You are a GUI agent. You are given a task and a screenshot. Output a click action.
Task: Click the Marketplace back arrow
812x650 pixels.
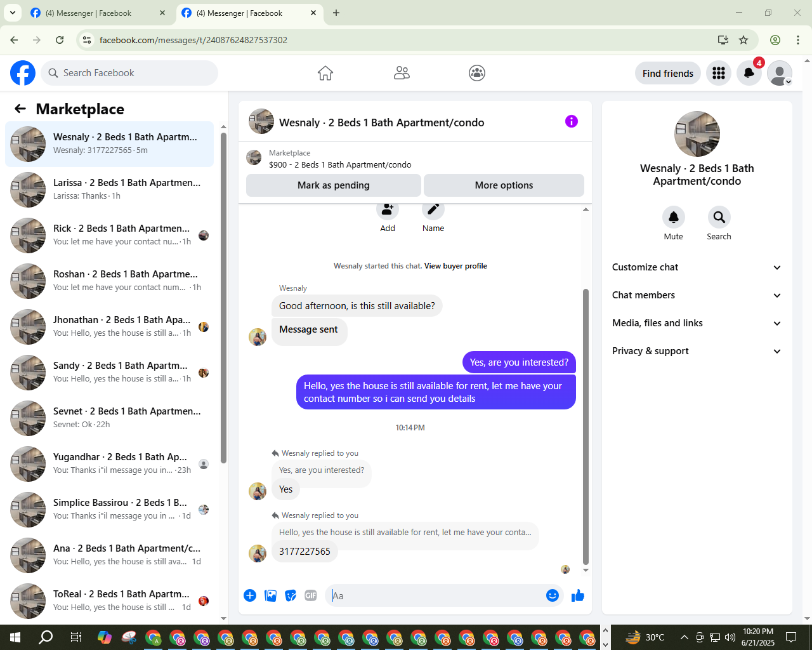tap(20, 109)
